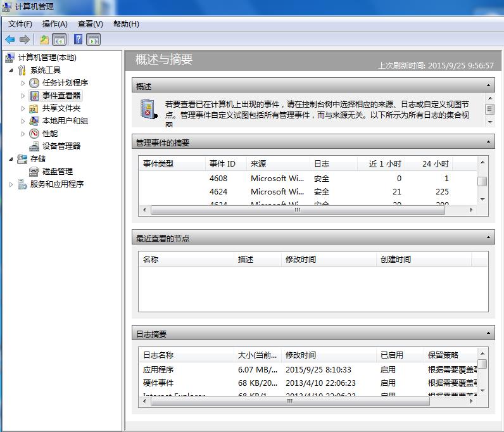Toggle the show/hide console tree icon

click(59, 40)
